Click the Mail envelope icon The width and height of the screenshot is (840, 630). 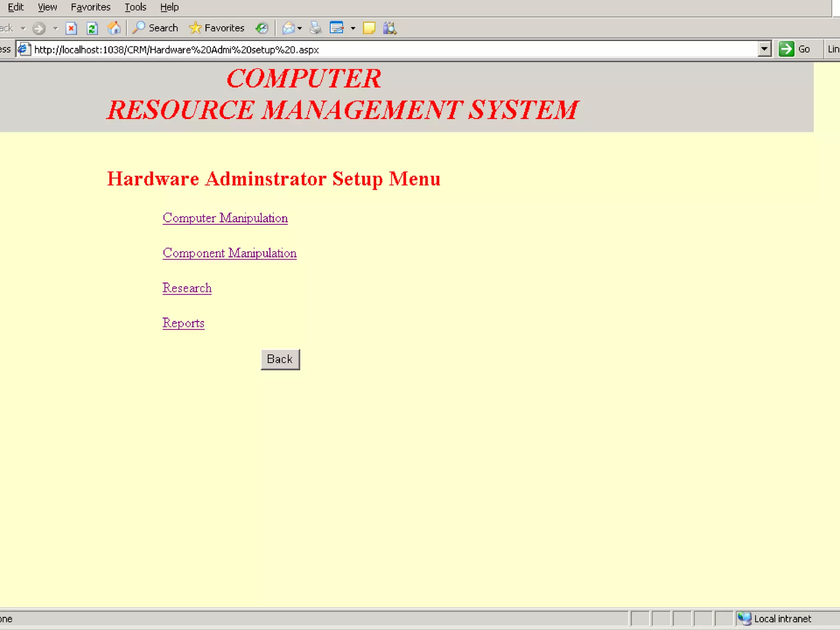click(288, 28)
